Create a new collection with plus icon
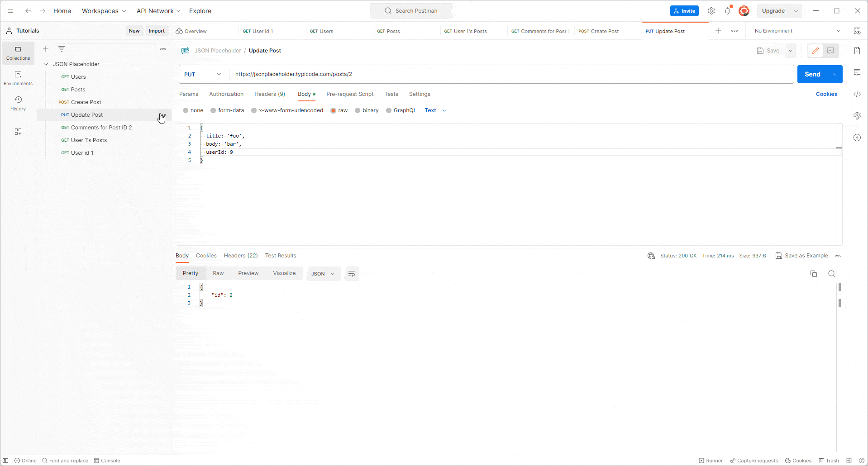The image size is (868, 466). pos(46,49)
